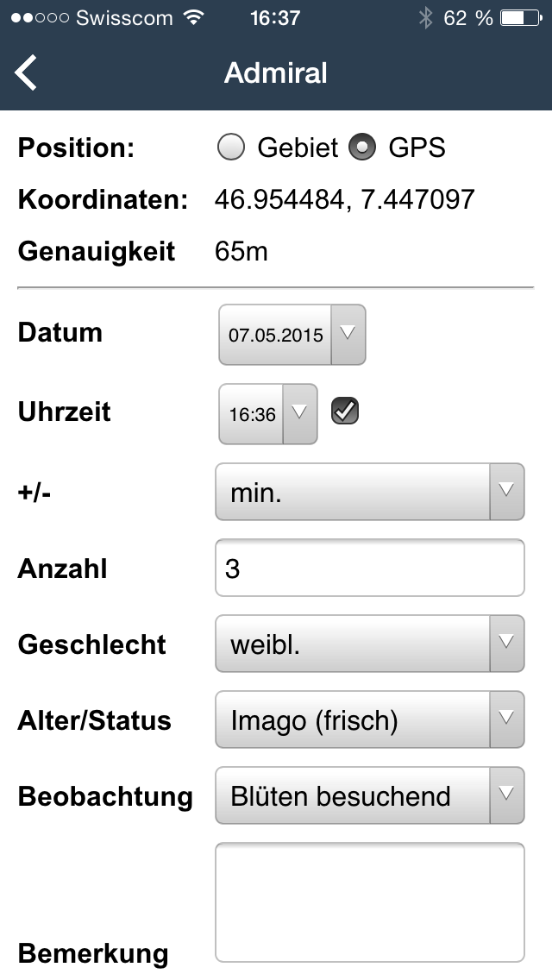Open the Uhrzeit time dropdown
The image size is (552, 980).
267,413
